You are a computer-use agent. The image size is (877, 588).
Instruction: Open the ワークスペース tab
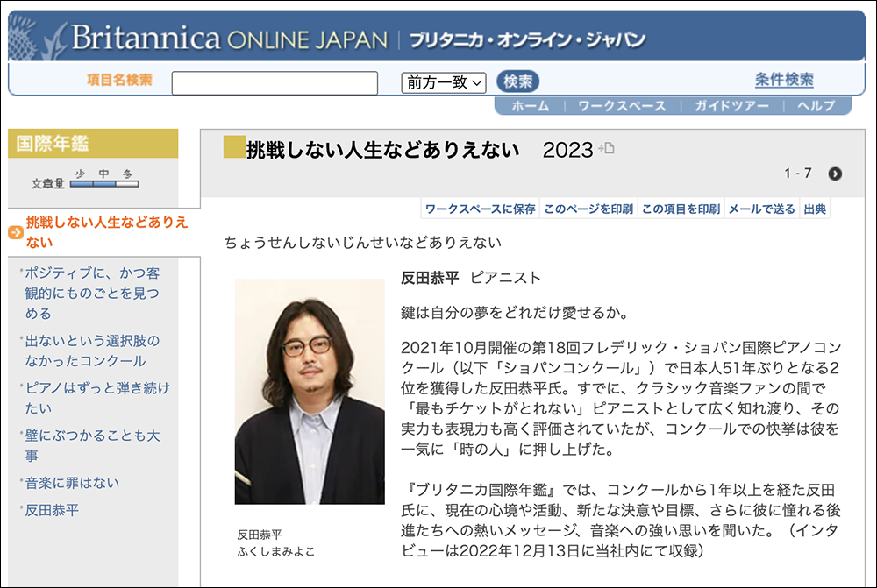pyautogui.click(x=622, y=106)
